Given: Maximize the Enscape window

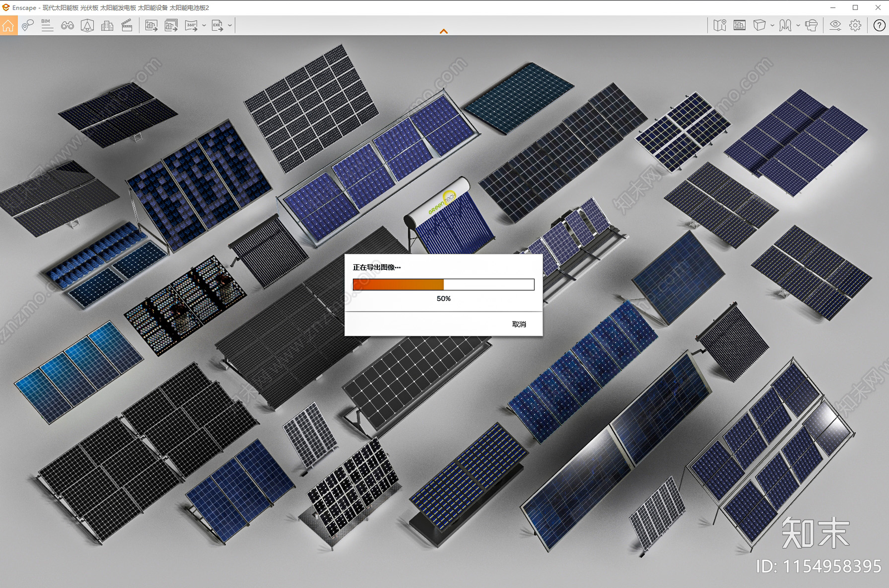Looking at the screenshot, I should (855, 8).
